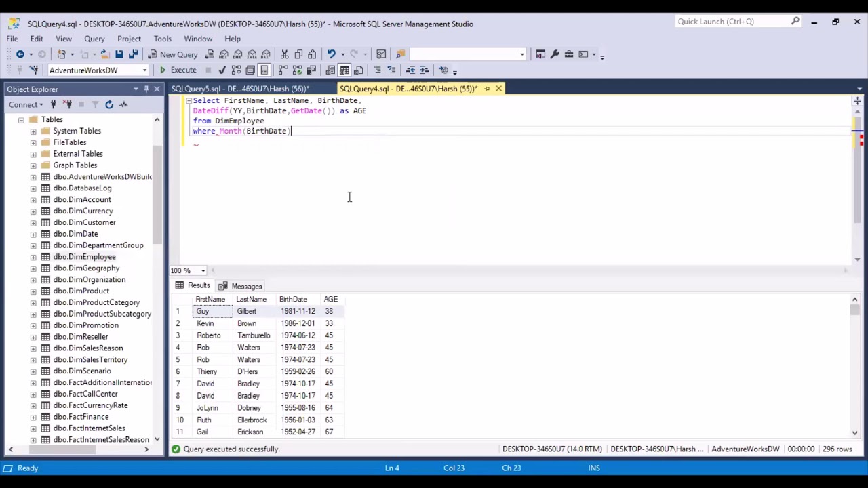Click Comment out selected lines icon
The height and width of the screenshot is (488, 868).
tap(378, 70)
